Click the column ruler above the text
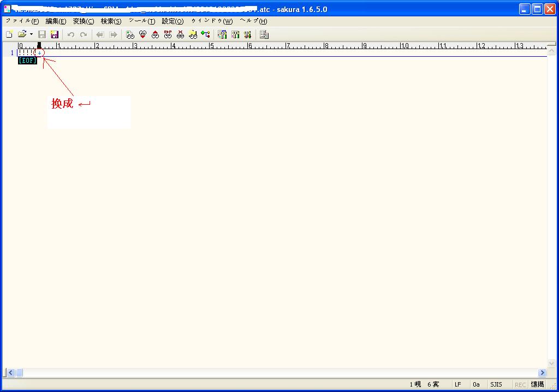This screenshot has width=559, height=392. [282, 45]
